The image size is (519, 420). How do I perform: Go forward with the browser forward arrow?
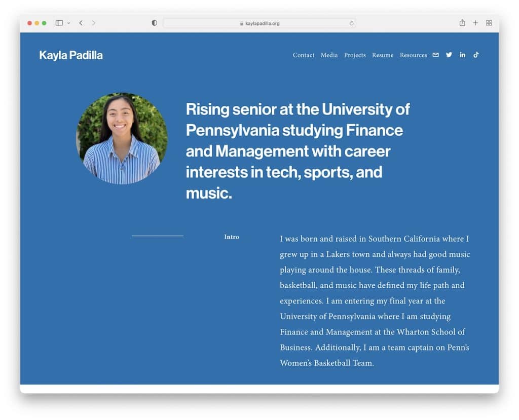94,23
